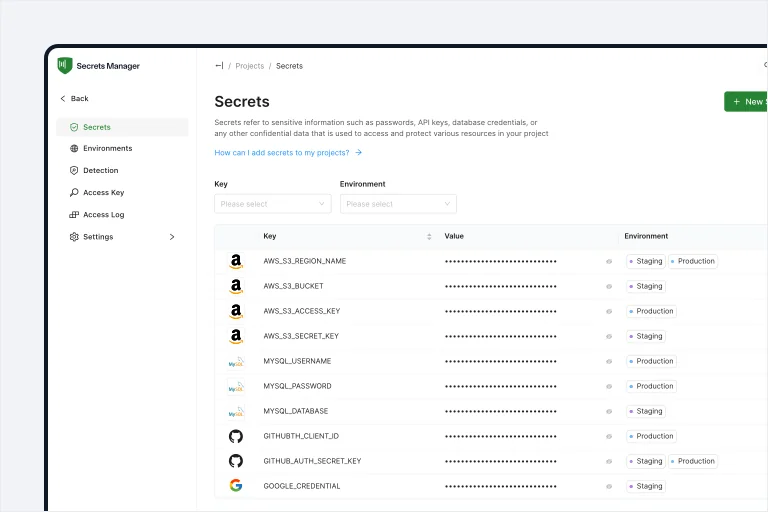Click masked value of MYSQL_PASSWORD
This screenshot has width=768, height=512.
click(501, 387)
